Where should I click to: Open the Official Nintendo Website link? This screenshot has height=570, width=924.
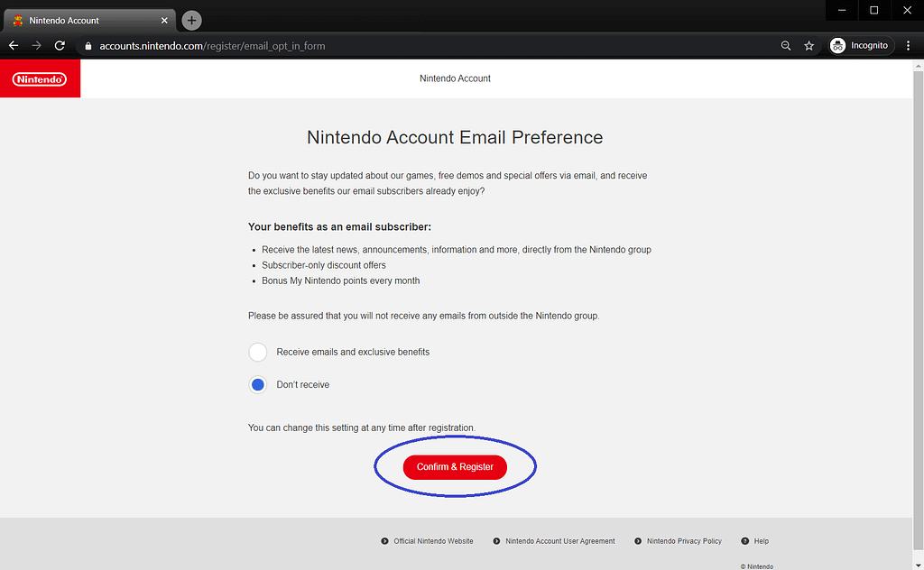coord(433,541)
